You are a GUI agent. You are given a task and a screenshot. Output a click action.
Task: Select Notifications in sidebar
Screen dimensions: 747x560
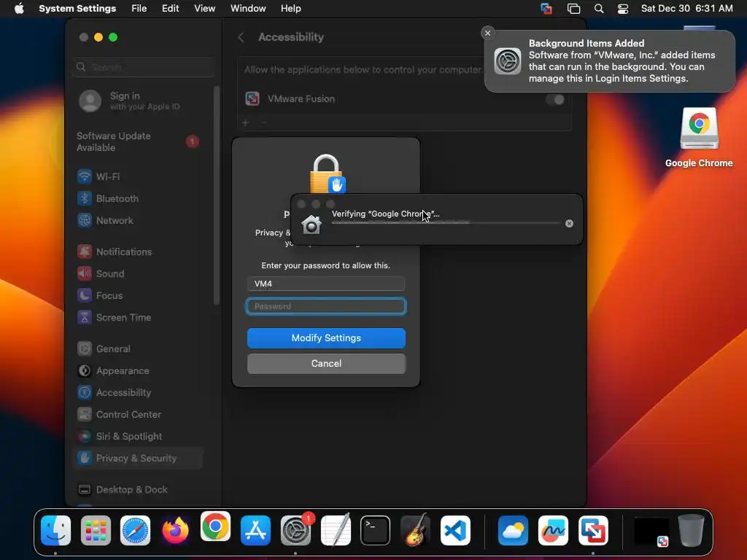pos(138,252)
